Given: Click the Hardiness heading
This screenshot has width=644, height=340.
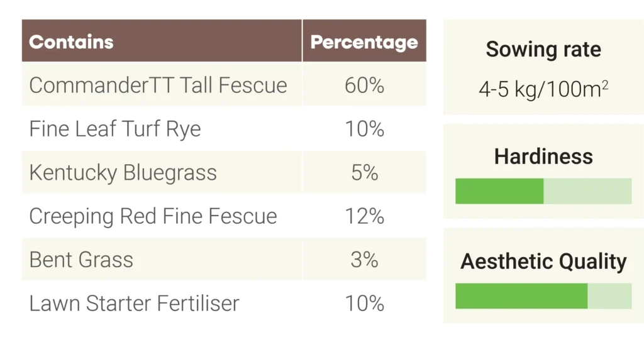Looking at the screenshot, I should [543, 156].
